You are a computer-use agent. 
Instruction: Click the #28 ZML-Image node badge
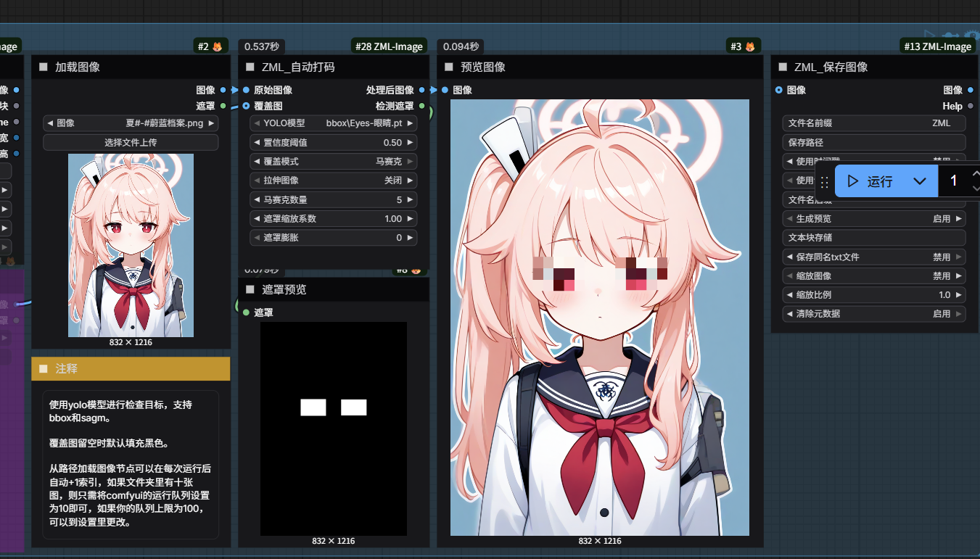click(389, 46)
